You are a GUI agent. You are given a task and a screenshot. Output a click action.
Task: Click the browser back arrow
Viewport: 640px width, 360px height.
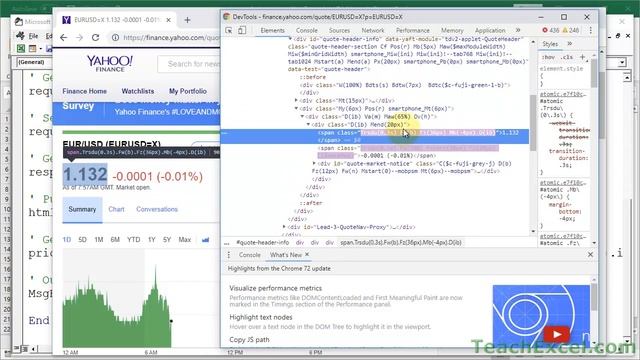click(x=64, y=38)
